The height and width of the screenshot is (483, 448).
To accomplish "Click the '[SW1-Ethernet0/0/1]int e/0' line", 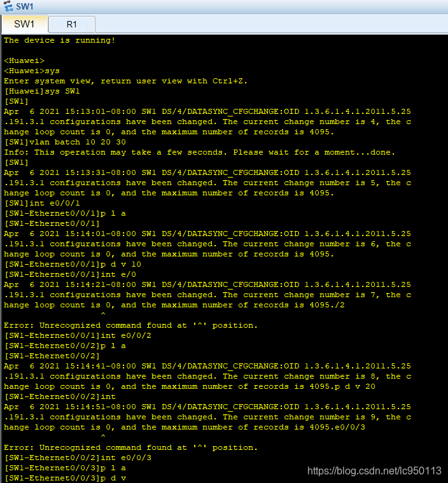I will [70, 274].
